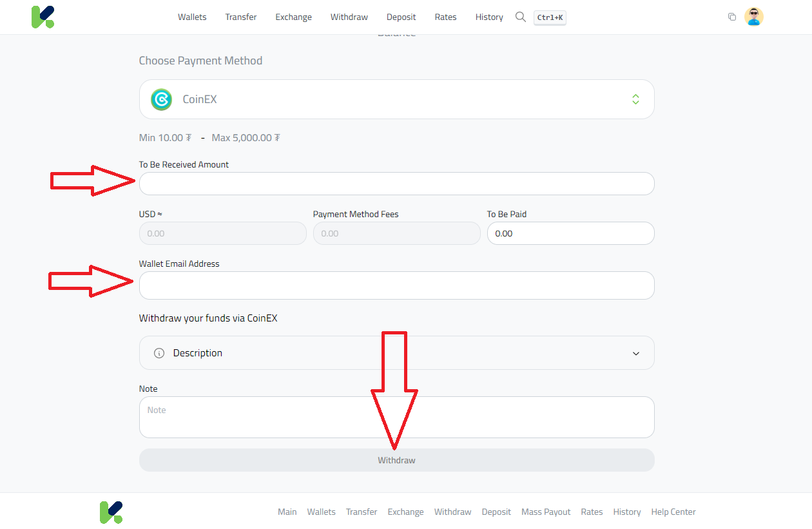Screen dimensions: 812x529
Task: Click the Mass Payout footer link
Action: [x=545, y=512]
